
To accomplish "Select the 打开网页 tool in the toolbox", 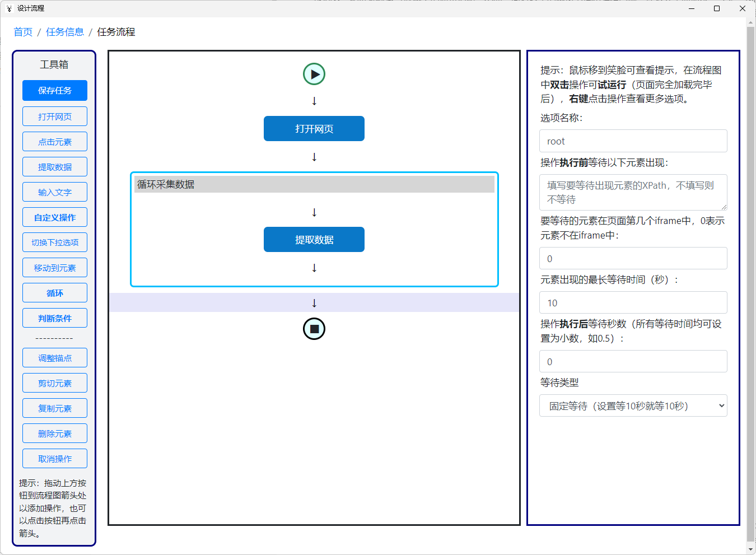I will pos(54,116).
